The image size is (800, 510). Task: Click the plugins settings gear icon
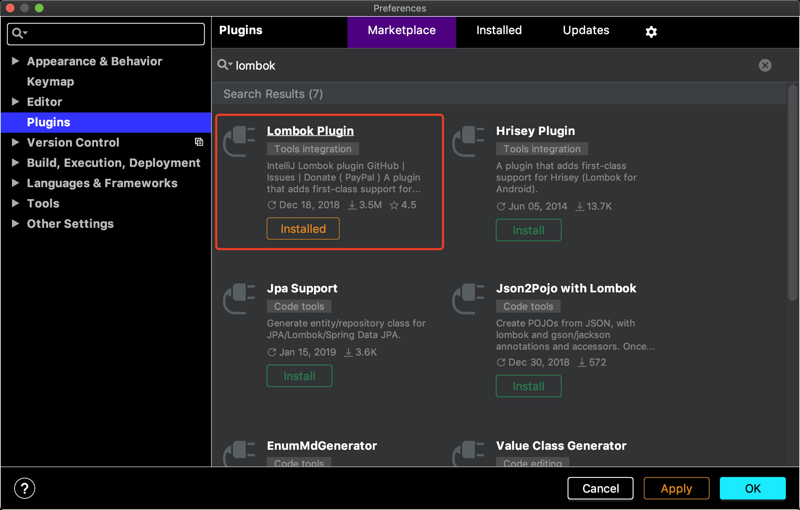(651, 31)
